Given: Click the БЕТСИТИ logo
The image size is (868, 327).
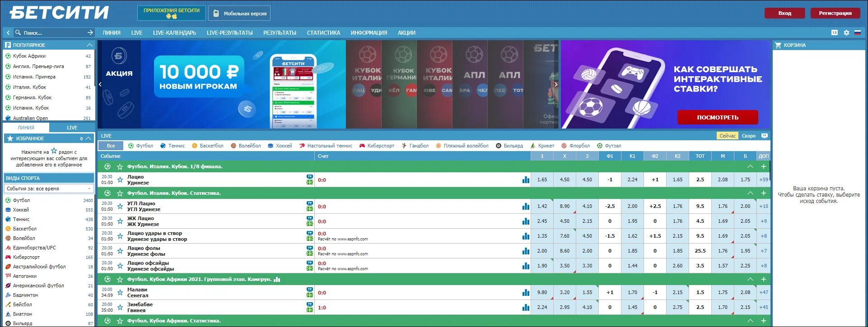Looking at the screenshot, I should (x=59, y=13).
